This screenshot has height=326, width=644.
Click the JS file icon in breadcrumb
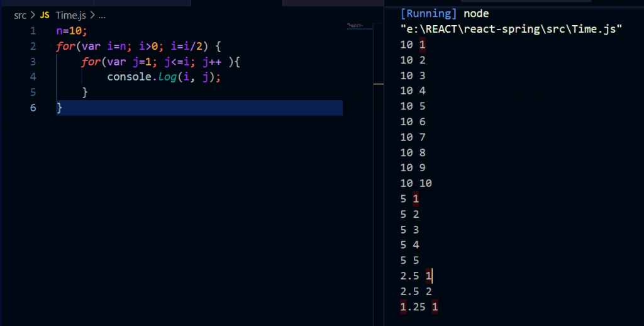click(45, 14)
